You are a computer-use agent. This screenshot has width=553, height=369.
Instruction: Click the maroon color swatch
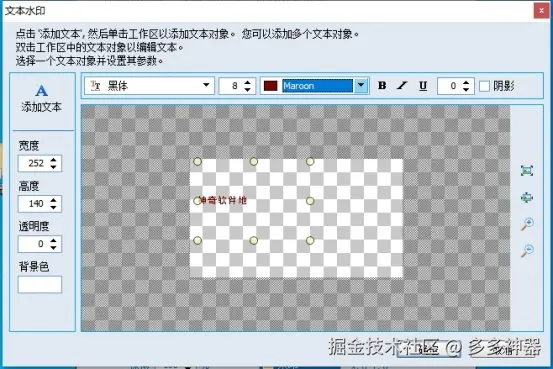click(x=271, y=86)
